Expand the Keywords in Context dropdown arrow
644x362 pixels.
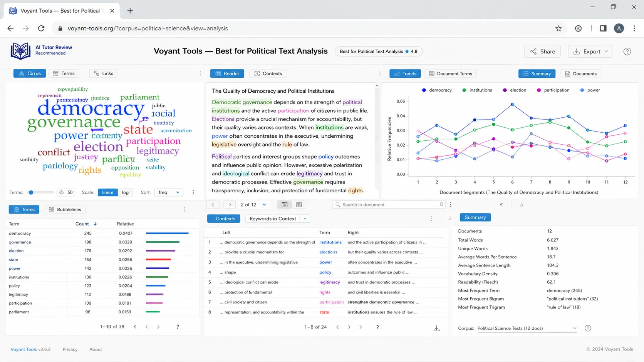pos(305,219)
